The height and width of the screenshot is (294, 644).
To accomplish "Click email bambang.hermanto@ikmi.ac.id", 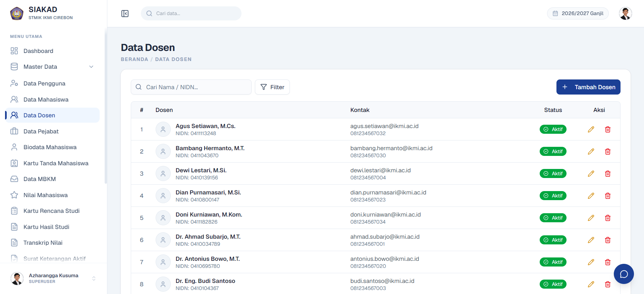I will coord(391,148).
